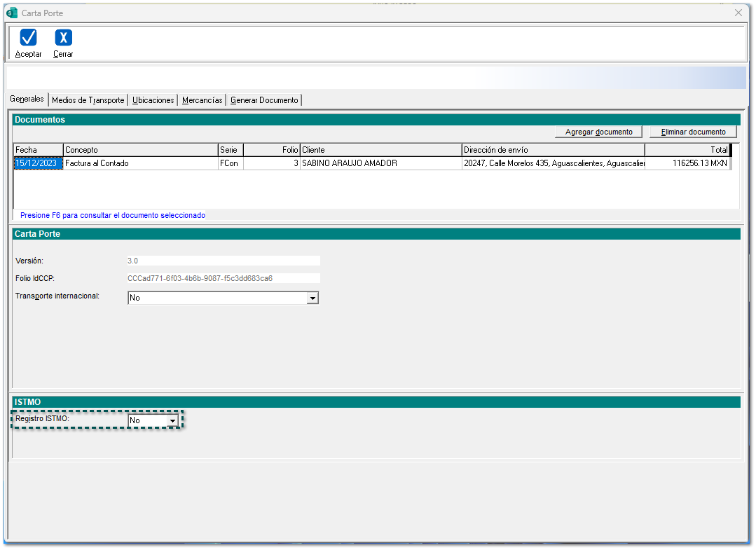Close the Carta Porte window
756x550 pixels.
(738, 13)
